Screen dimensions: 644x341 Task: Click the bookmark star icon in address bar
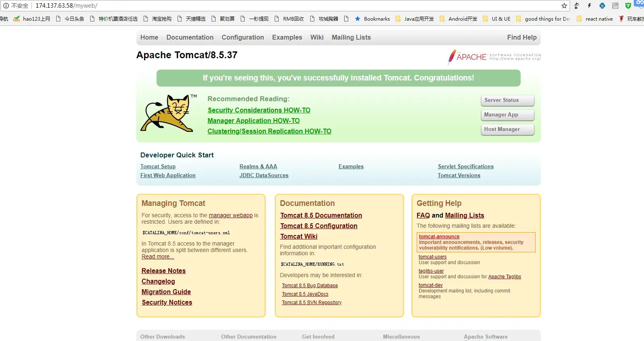pos(564,6)
